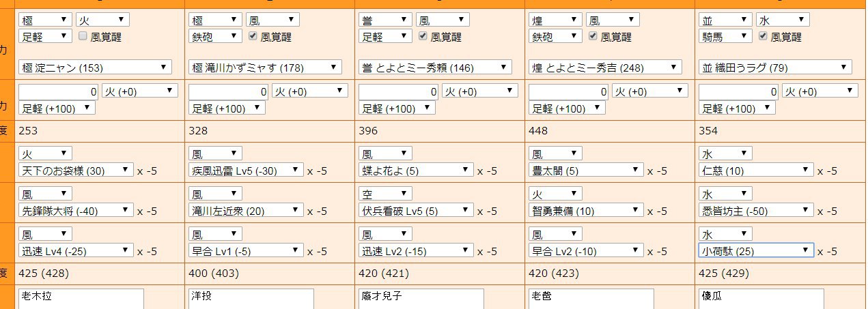Open the 並 rarity dropdown

725,20
